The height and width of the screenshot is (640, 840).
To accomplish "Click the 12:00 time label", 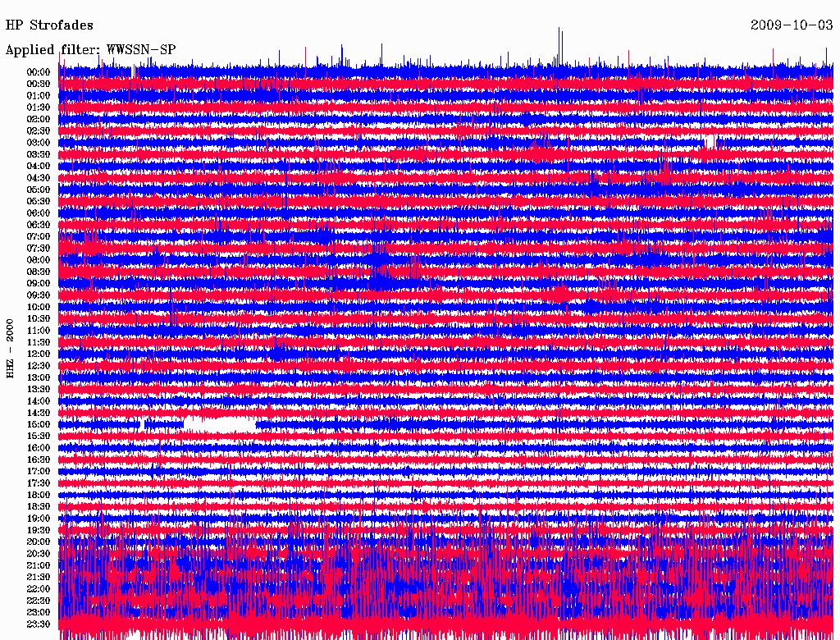I will coord(39,354).
